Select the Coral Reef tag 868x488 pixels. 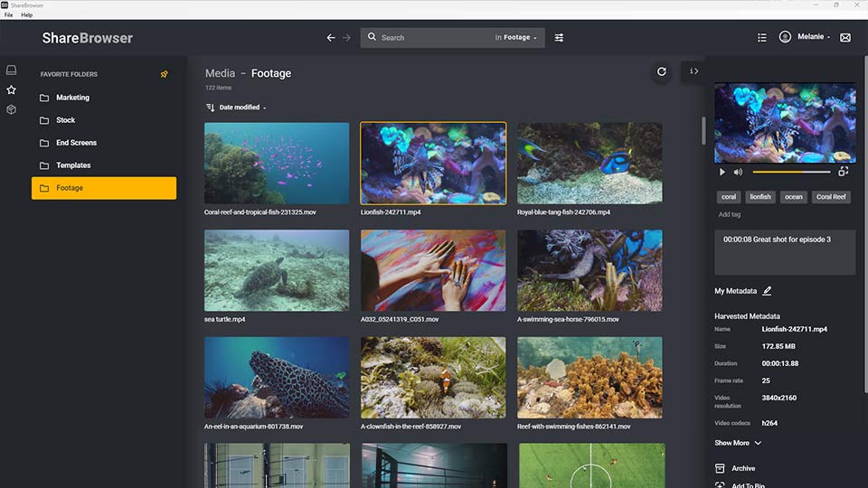(x=831, y=196)
